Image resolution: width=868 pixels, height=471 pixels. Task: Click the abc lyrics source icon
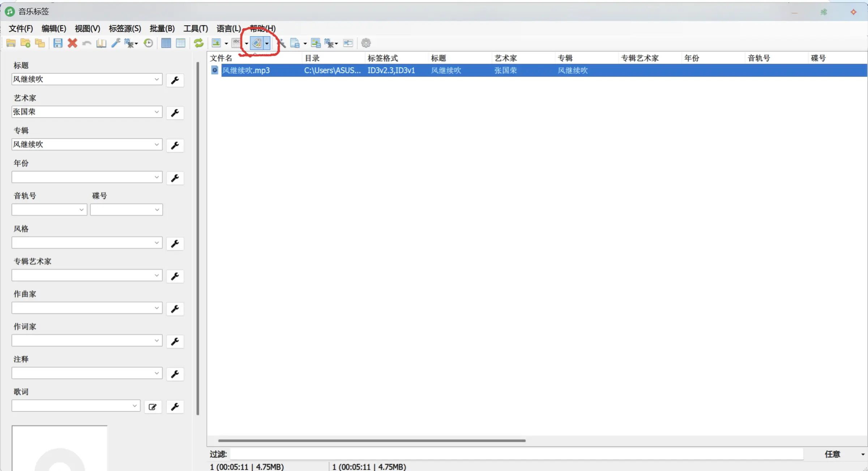pyautogui.click(x=236, y=43)
